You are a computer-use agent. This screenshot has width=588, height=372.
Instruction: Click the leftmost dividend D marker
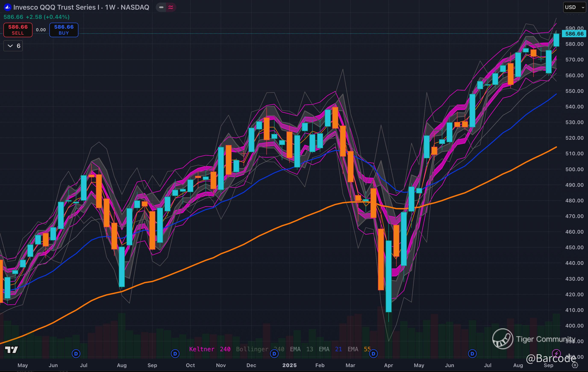coord(76,353)
